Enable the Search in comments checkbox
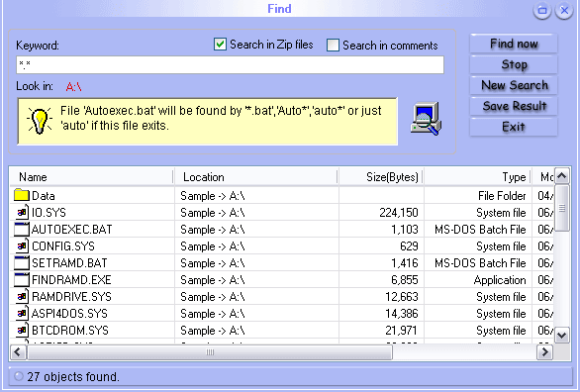 333,46
